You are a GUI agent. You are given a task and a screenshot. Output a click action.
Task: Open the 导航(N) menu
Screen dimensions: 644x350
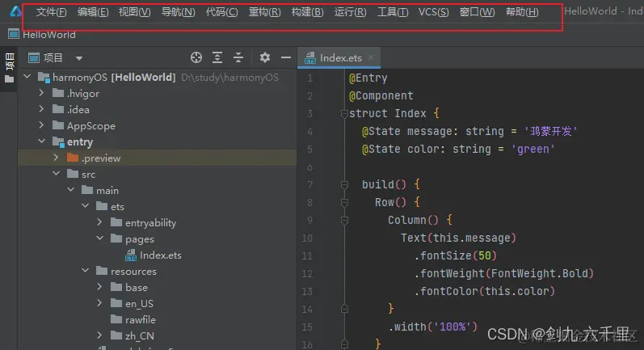click(x=179, y=12)
